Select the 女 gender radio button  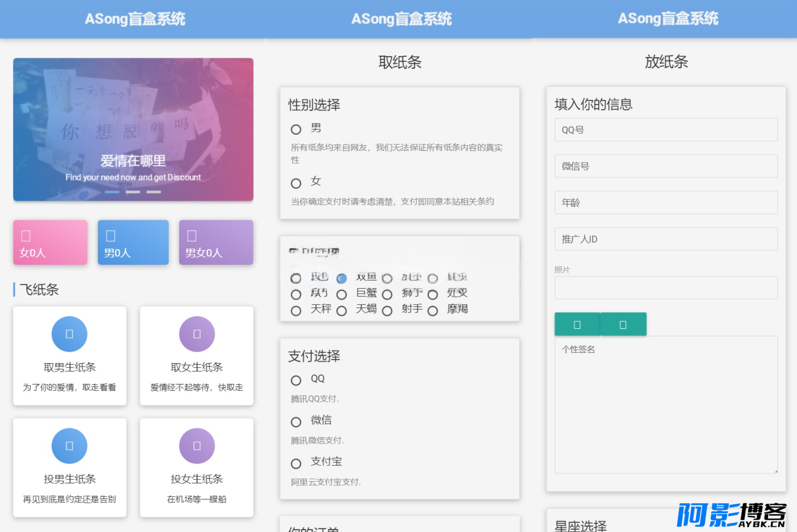296,183
